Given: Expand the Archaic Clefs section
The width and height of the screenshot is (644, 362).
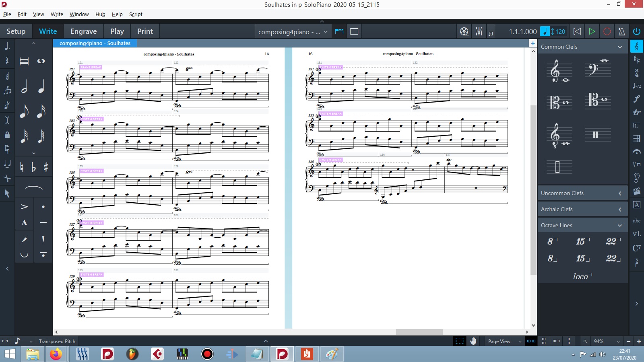Looking at the screenshot, I should (x=620, y=210).
